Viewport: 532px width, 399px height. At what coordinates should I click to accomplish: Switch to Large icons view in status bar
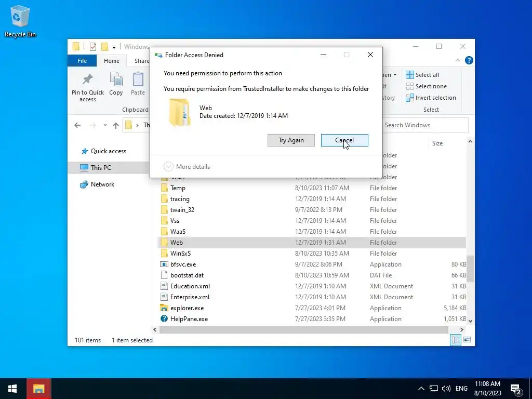click(x=467, y=340)
